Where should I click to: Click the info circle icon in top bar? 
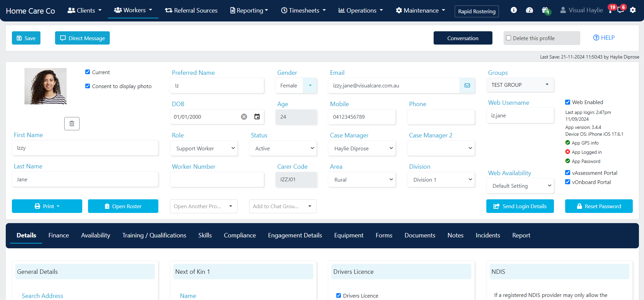[x=514, y=10]
